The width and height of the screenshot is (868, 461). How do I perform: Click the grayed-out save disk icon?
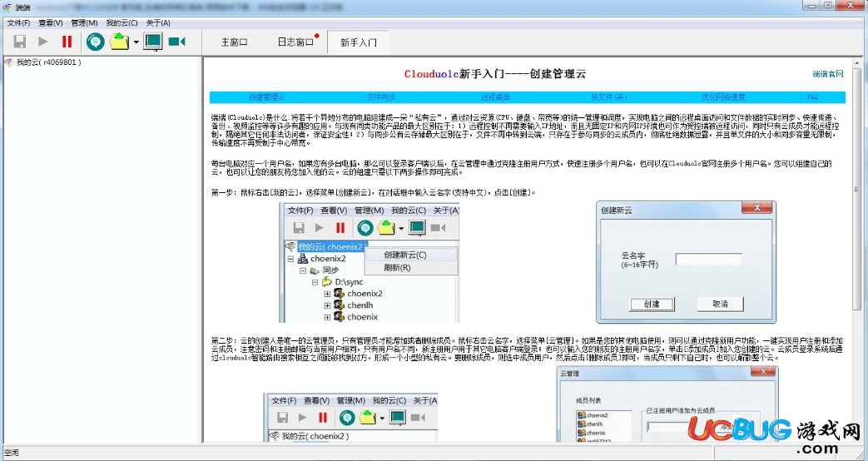[20, 42]
